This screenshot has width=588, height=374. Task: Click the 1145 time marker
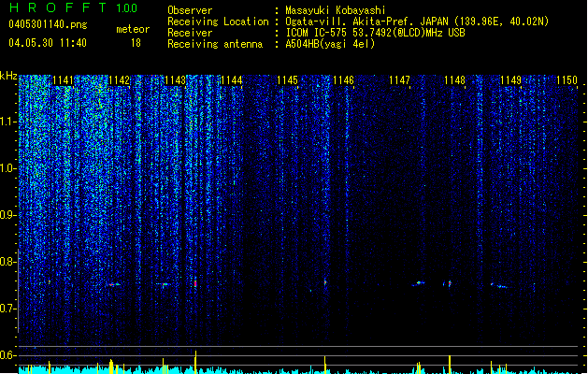pyautogui.click(x=287, y=80)
